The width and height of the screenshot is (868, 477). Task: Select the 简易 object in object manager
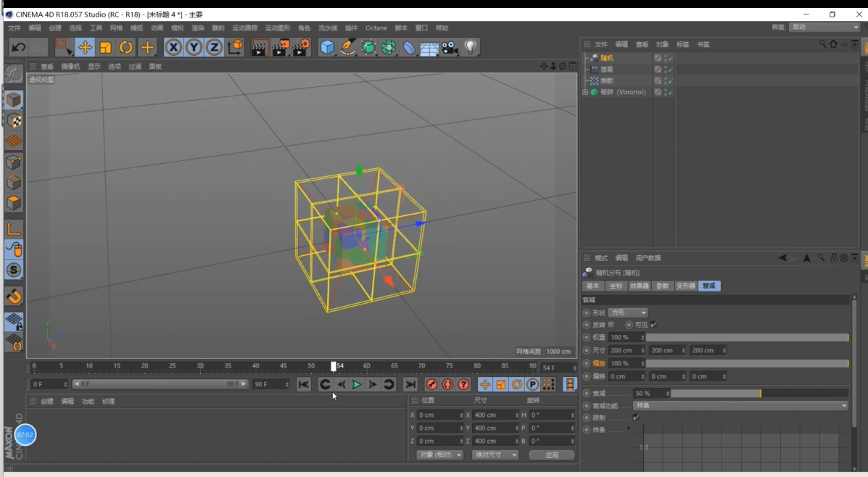click(607, 70)
